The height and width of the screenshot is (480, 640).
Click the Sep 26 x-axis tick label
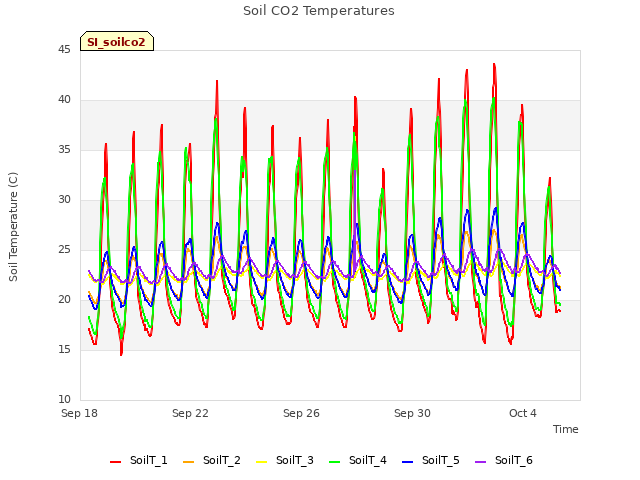pos(301,413)
